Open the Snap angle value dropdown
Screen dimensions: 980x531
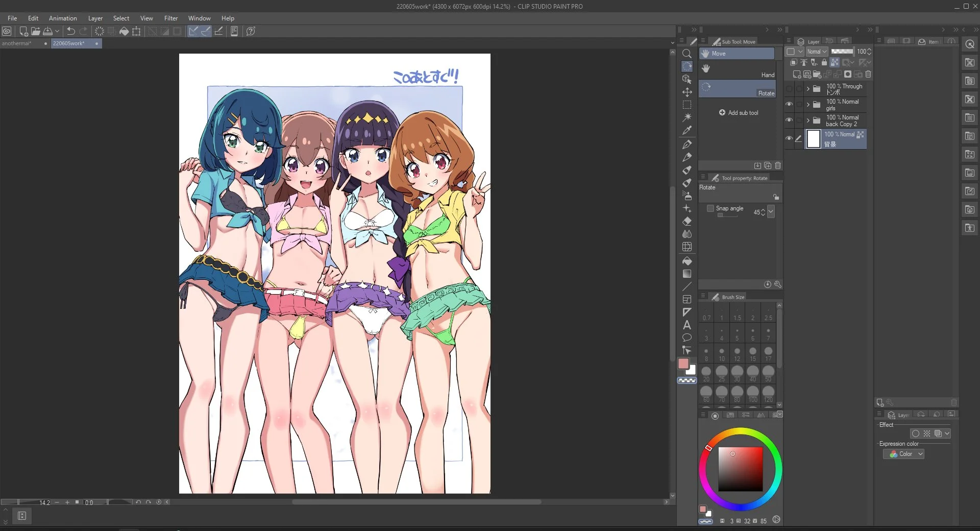[x=771, y=211]
